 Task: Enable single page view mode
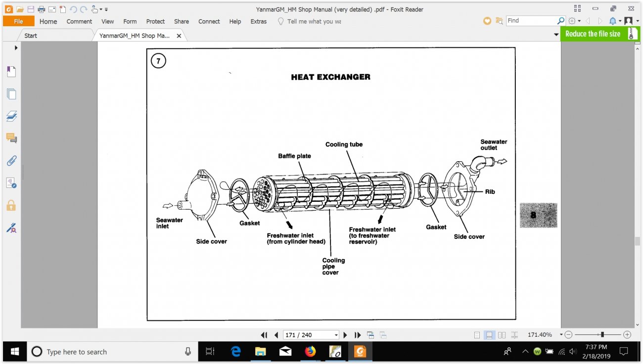[477, 335]
